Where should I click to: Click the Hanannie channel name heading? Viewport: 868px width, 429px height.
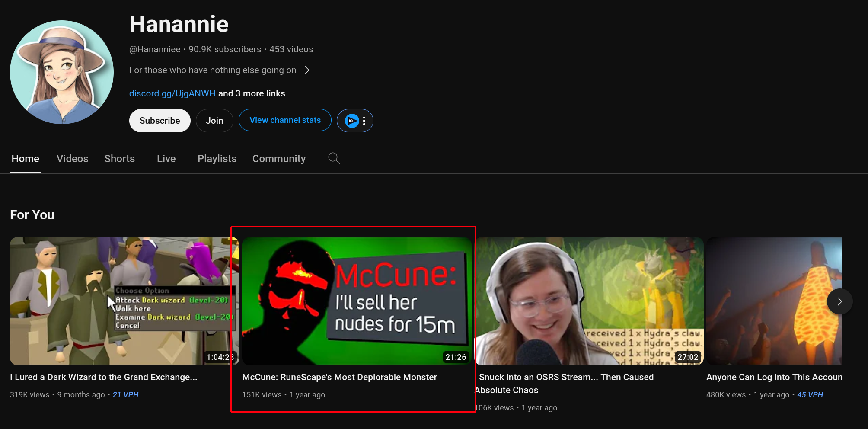pyautogui.click(x=179, y=24)
